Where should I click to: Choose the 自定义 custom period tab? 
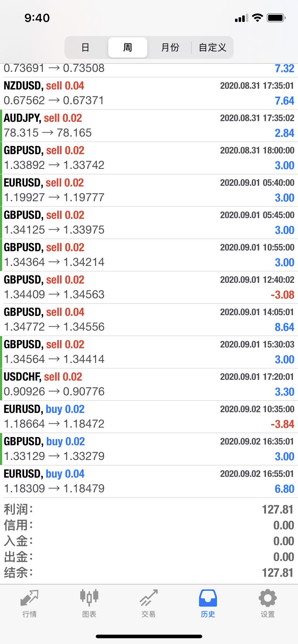click(212, 47)
